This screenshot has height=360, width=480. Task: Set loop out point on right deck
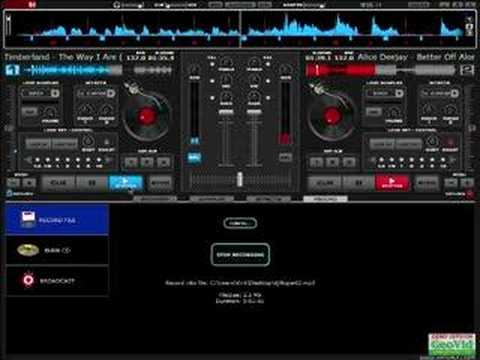tap(409, 144)
